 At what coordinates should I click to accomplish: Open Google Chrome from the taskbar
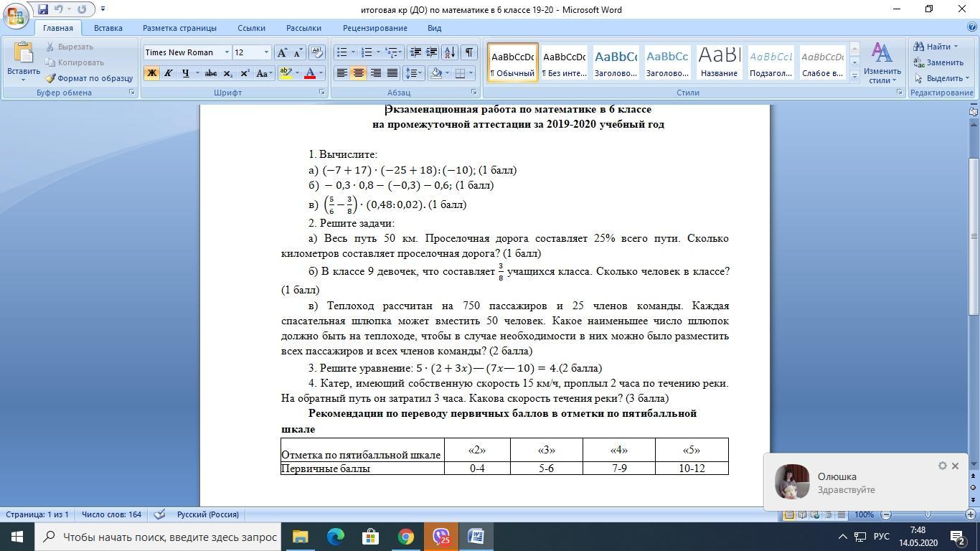[405, 537]
